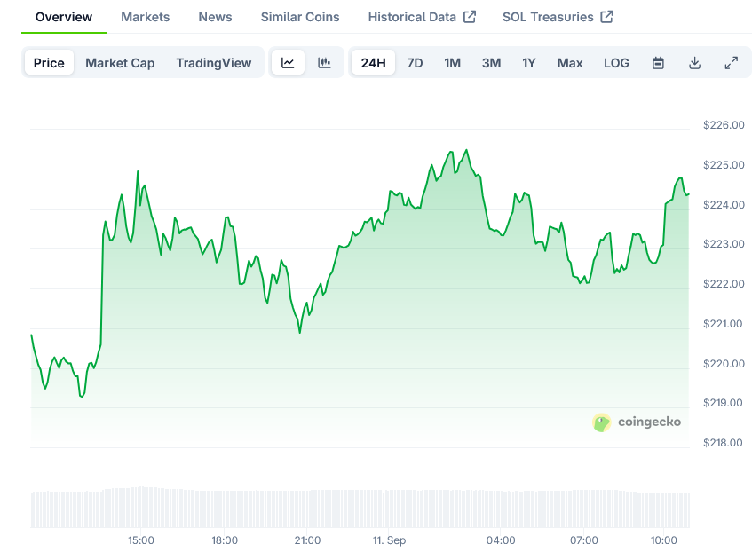Open the calendar date range picker
The image size is (752, 560).
click(658, 63)
